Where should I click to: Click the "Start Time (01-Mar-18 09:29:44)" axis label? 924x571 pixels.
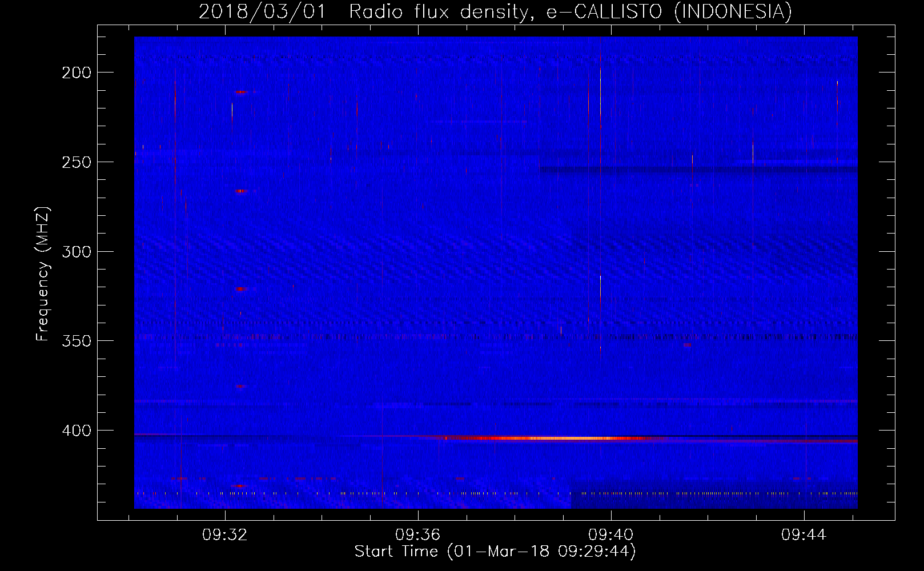495,552
